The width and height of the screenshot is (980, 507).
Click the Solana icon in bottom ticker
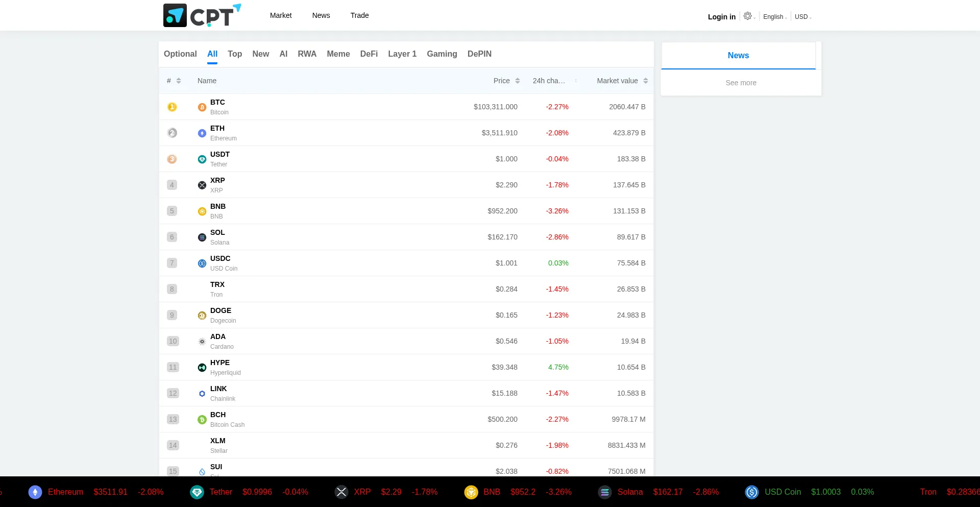click(605, 492)
